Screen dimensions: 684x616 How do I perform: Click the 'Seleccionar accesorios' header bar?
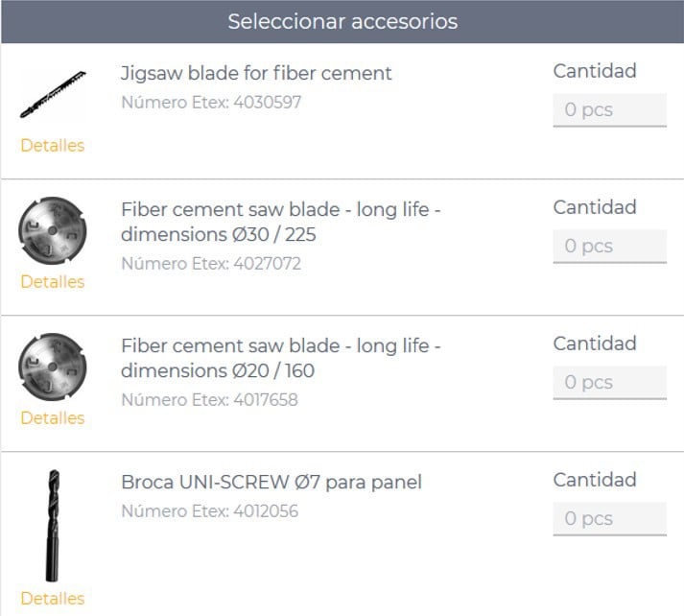click(x=342, y=21)
